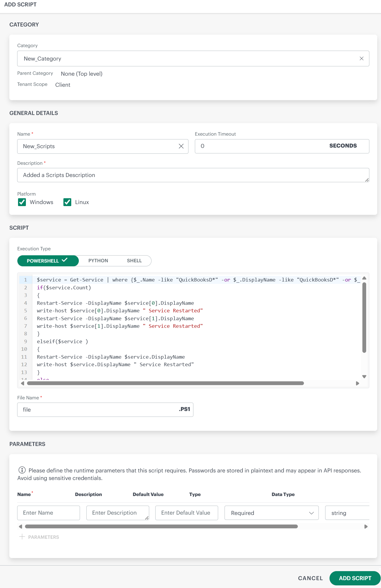Clear the script Name field with X
The image size is (381, 588).
pyautogui.click(x=181, y=146)
